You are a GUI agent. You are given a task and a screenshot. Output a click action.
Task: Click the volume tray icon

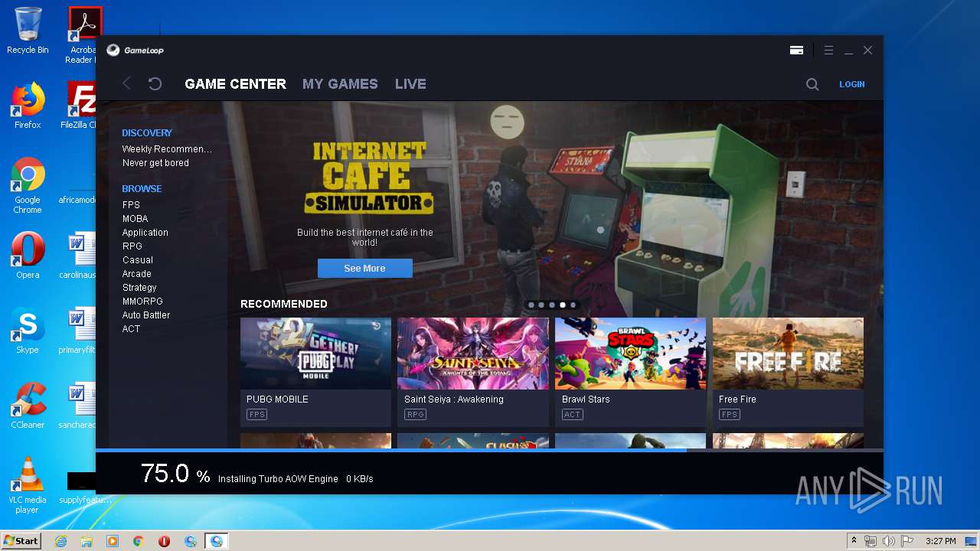tap(888, 541)
